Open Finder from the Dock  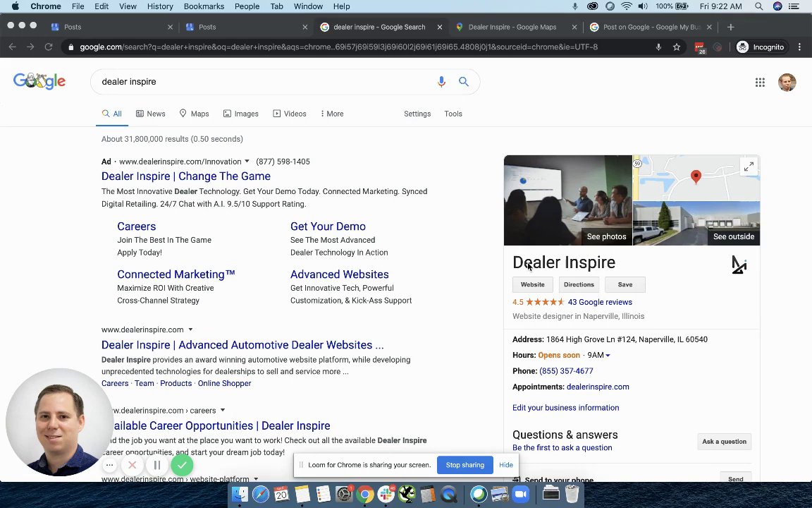click(240, 495)
